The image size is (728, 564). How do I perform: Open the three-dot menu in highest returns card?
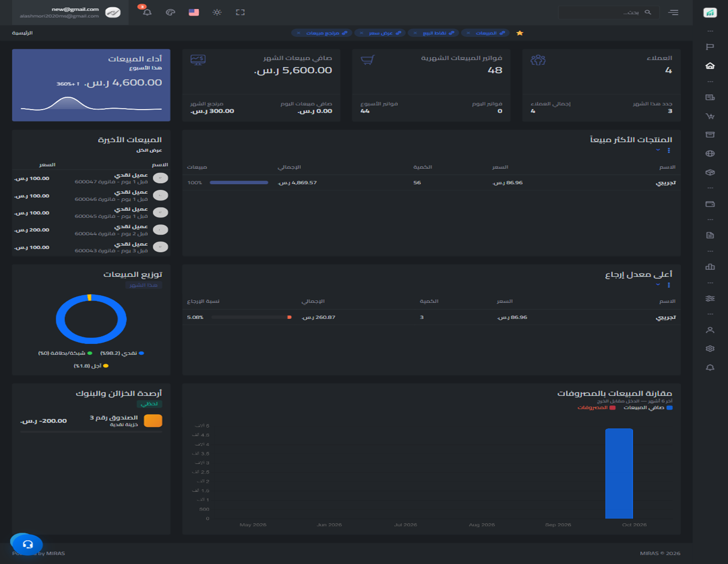pyautogui.click(x=669, y=285)
